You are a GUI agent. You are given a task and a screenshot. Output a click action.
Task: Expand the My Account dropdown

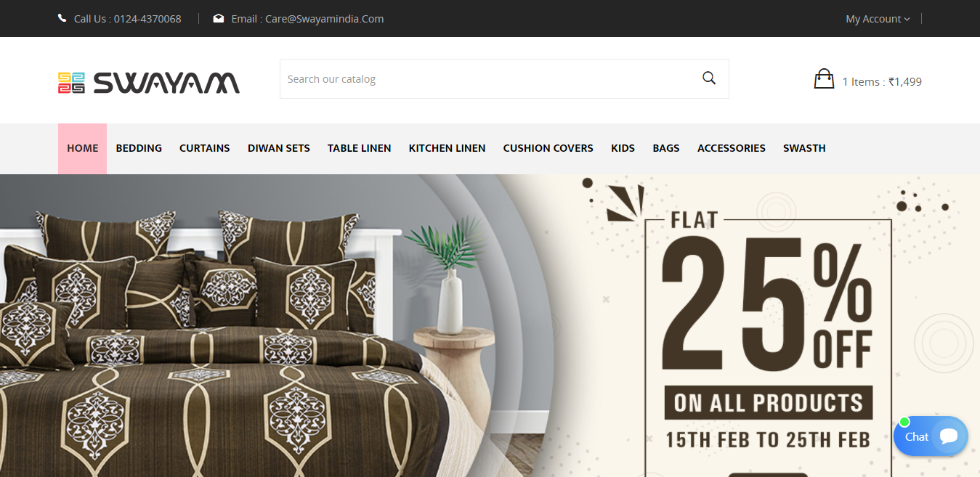point(878,19)
